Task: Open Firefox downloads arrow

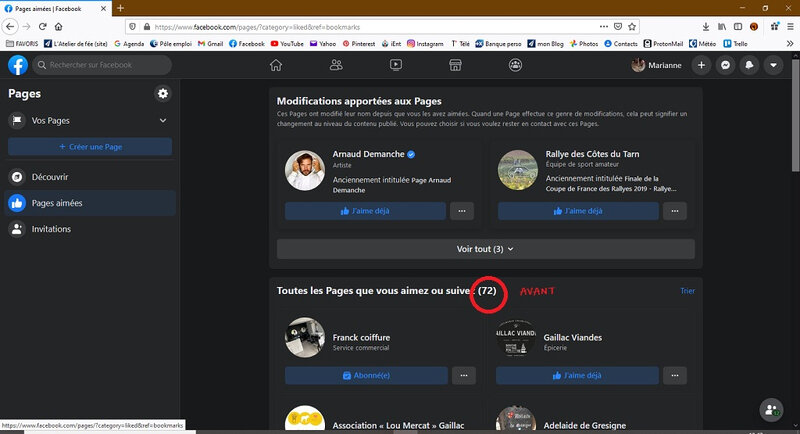Action: (x=706, y=27)
